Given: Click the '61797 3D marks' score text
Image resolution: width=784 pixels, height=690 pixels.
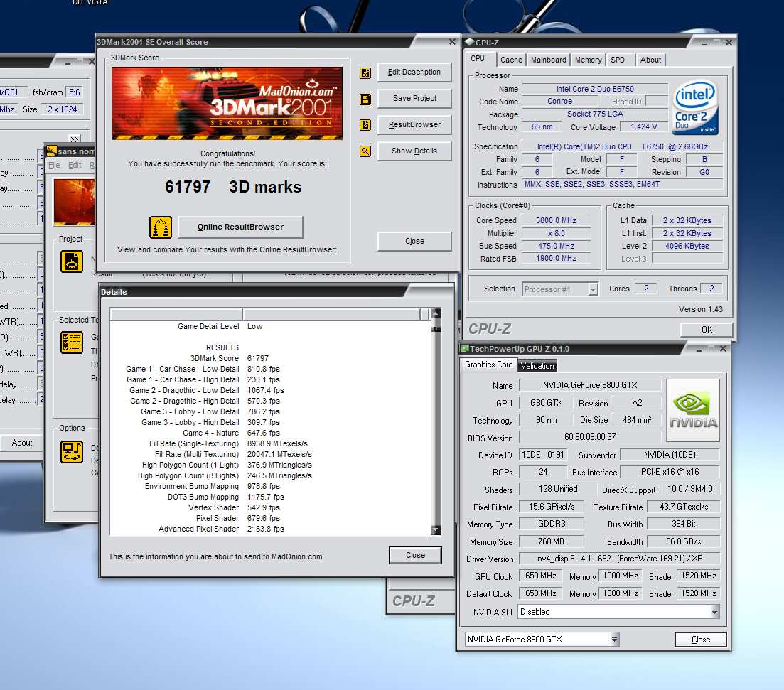Looking at the screenshot, I should (x=233, y=187).
